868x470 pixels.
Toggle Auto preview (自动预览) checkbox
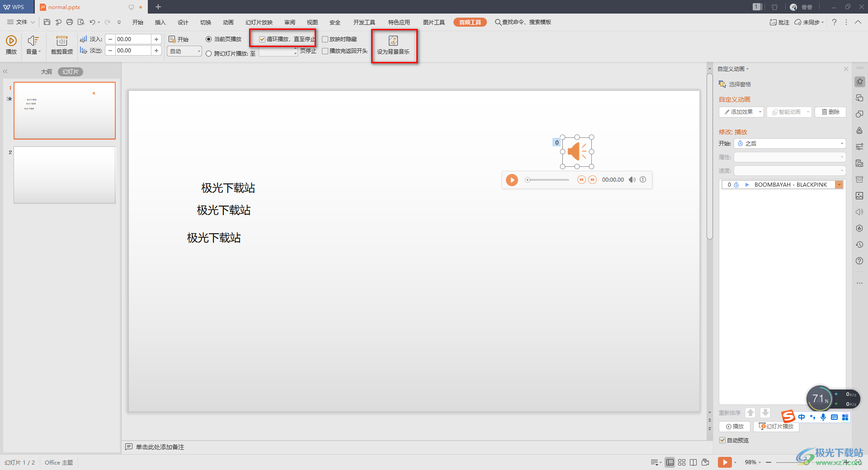pos(722,440)
